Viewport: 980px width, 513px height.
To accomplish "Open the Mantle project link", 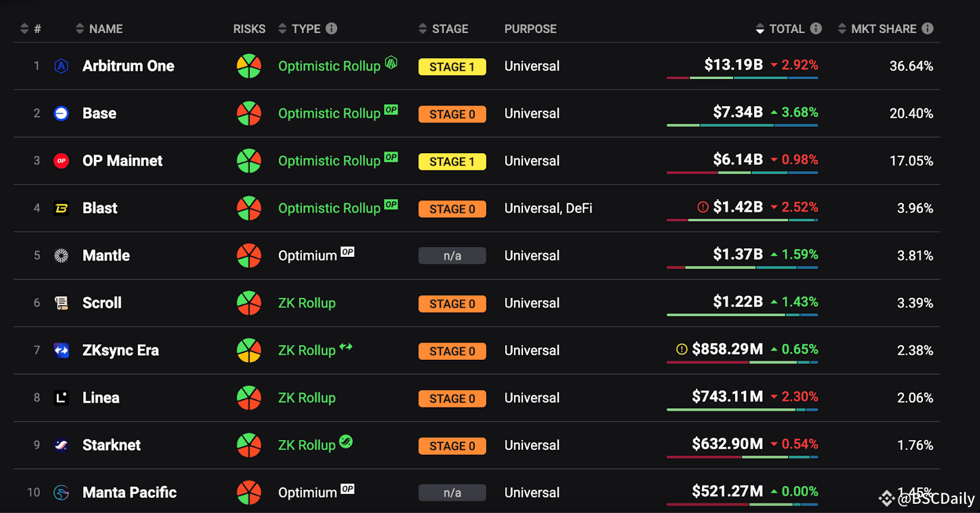I will [x=106, y=256].
